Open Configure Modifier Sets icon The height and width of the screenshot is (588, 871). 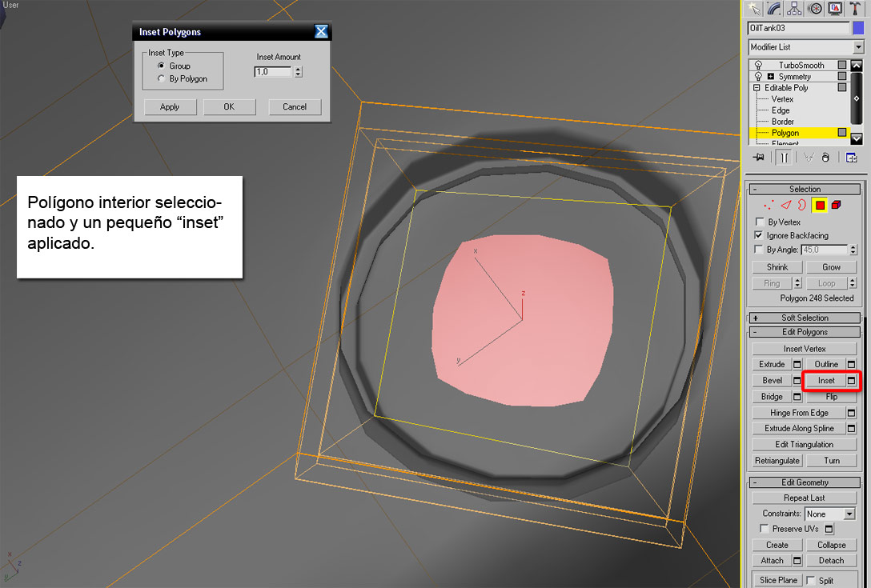click(851, 158)
